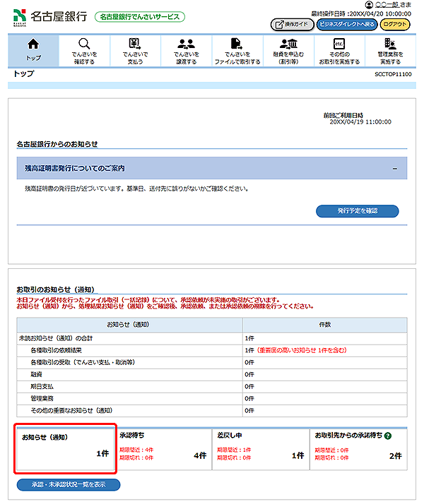Click the green help icon beside お取引先からの承諾待ち

click(388, 436)
